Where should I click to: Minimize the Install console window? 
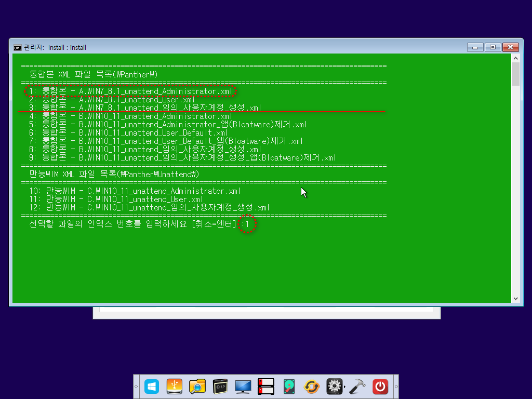pos(475,47)
